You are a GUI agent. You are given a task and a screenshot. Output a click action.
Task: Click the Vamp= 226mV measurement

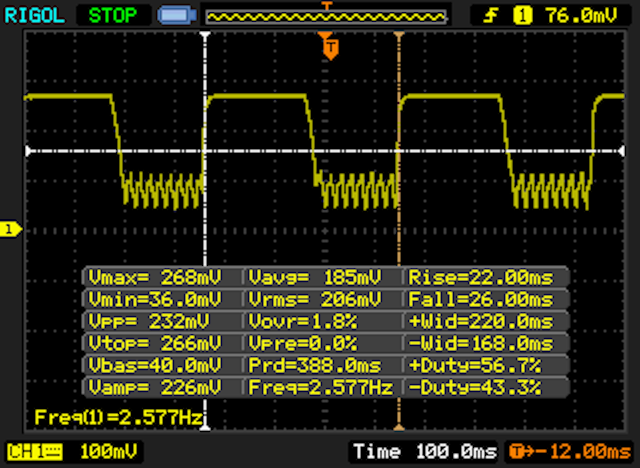pos(155,387)
